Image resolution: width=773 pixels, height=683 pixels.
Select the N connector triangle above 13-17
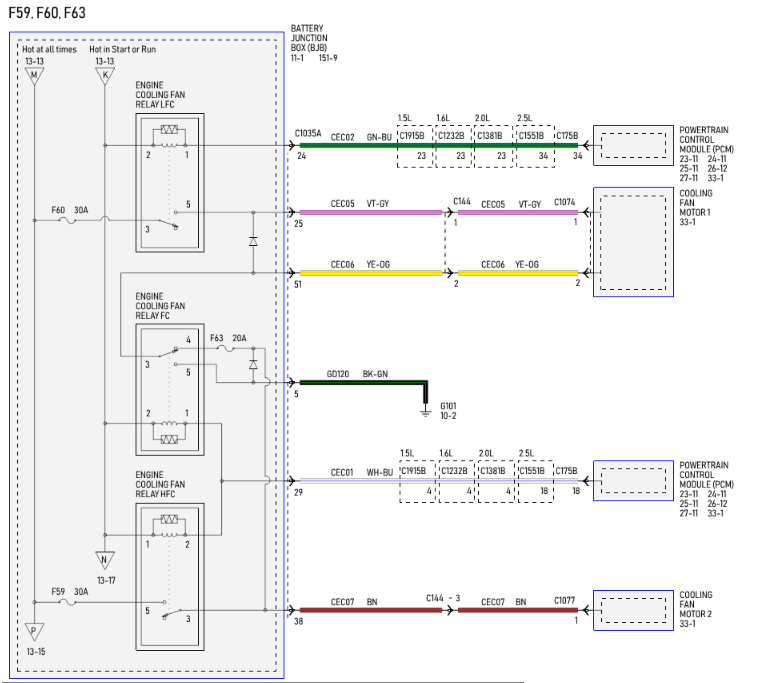pyautogui.click(x=105, y=560)
